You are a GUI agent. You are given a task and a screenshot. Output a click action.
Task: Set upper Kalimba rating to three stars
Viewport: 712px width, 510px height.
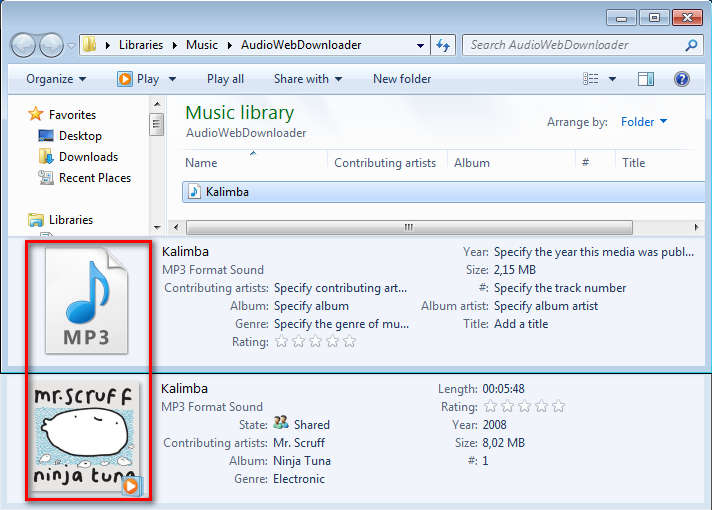pos(316,342)
